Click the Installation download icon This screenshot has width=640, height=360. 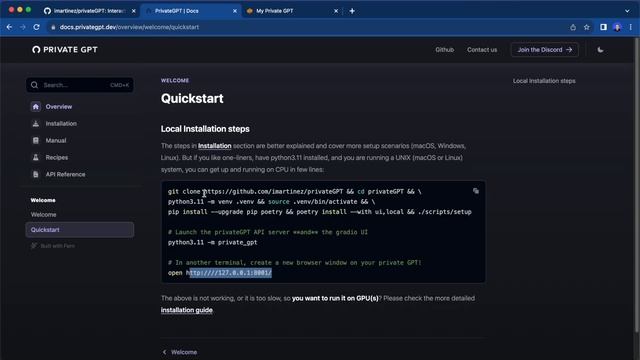pyautogui.click(x=36, y=124)
